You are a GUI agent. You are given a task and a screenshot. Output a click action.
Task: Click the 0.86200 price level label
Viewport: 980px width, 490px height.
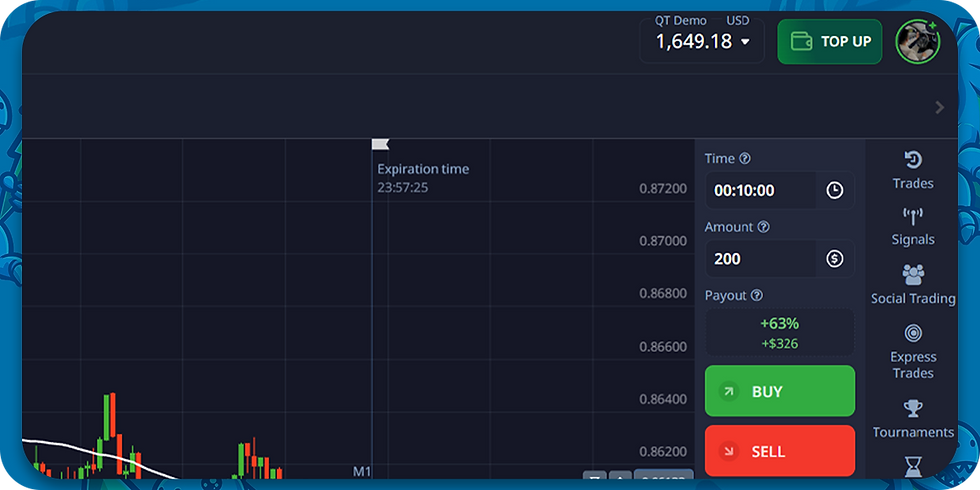(662, 451)
